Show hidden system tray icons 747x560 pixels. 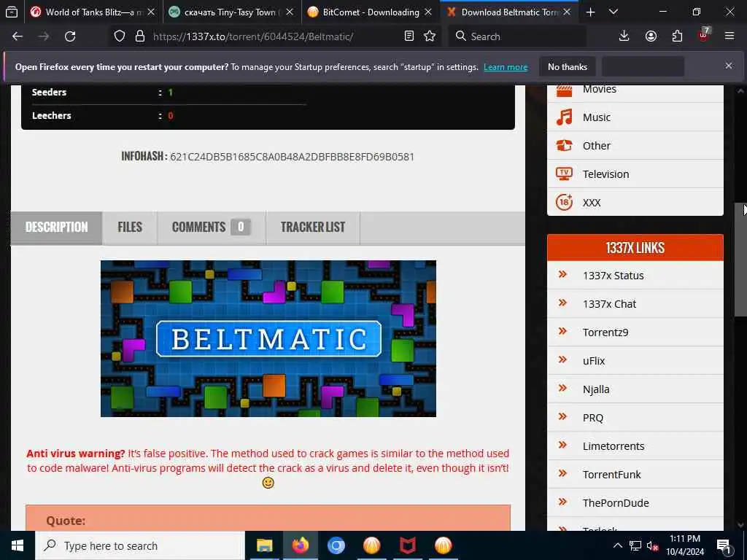pos(617,545)
